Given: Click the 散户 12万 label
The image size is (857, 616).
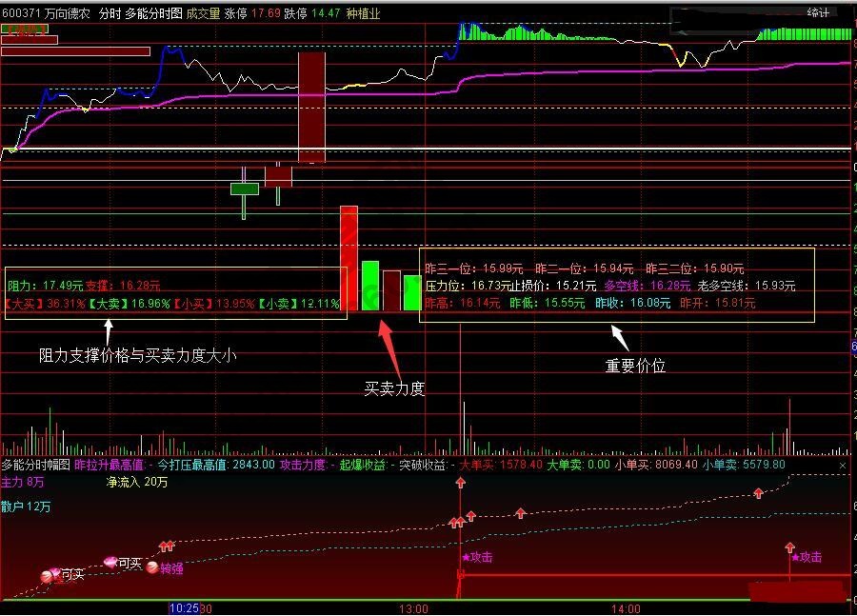Looking at the screenshot, I should coord(26,507).
